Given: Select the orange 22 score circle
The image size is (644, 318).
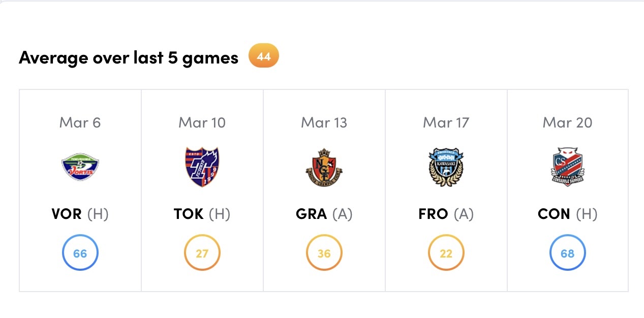Looking at the screenshot, I should (x=446, y=252).
